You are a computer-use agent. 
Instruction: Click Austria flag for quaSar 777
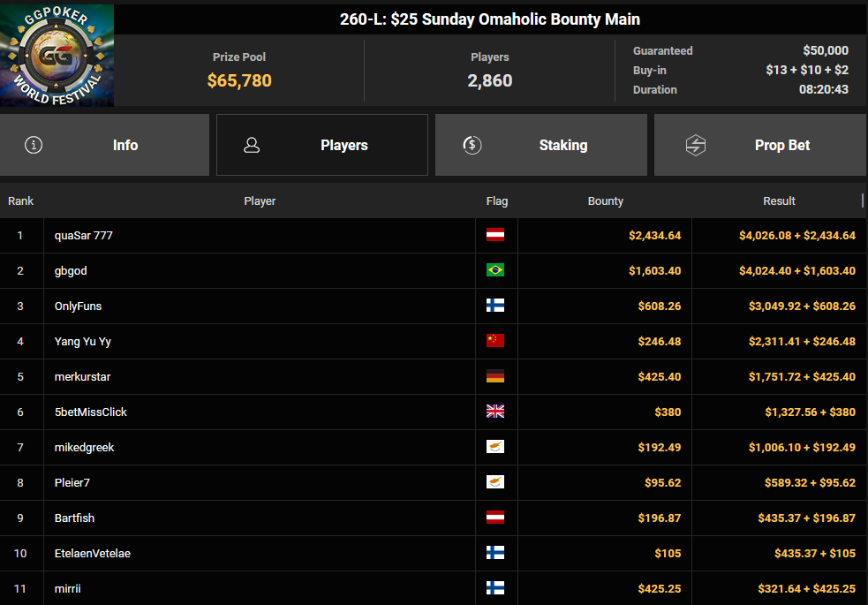tap(495, 236)
